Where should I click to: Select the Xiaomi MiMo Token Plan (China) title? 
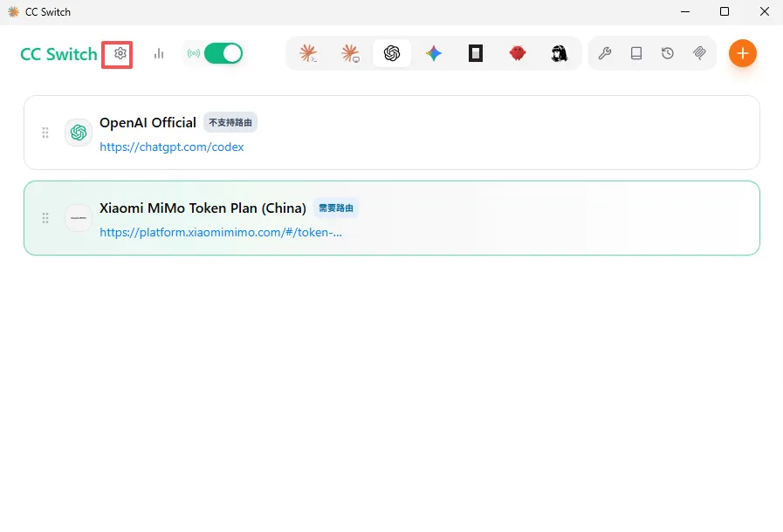tap(203, 208)
